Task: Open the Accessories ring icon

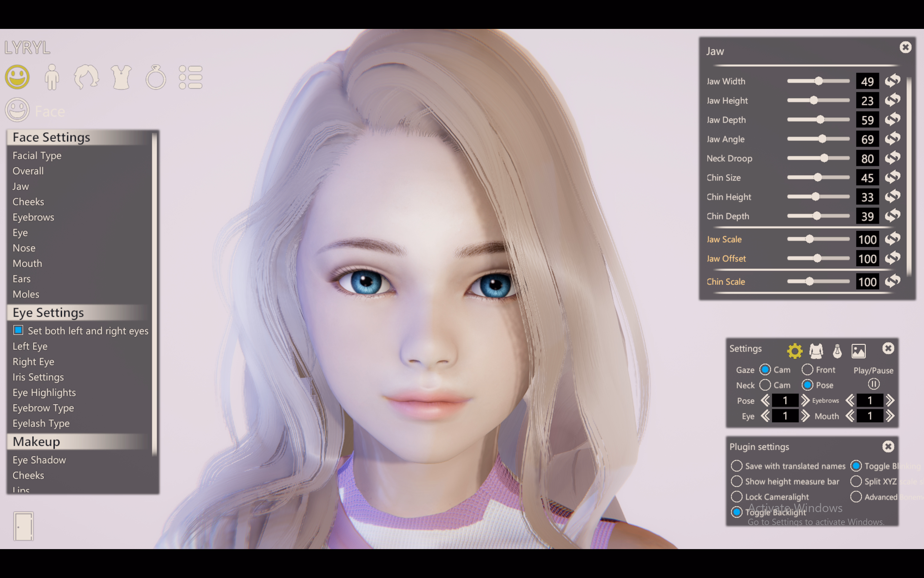Action: (156, 77)
